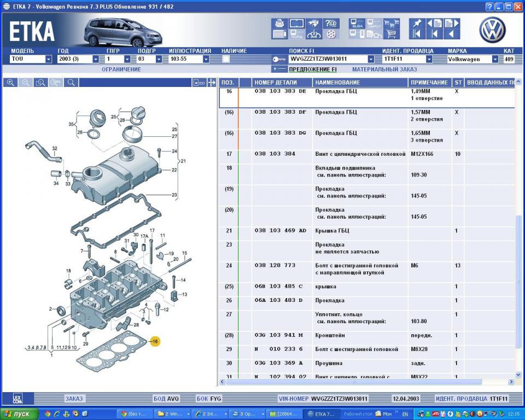Screen dimensions: 525x420
Task: Click the double-bar jump-to-first arrow icon
Action: pyautogui.click(x=417, y=34)
